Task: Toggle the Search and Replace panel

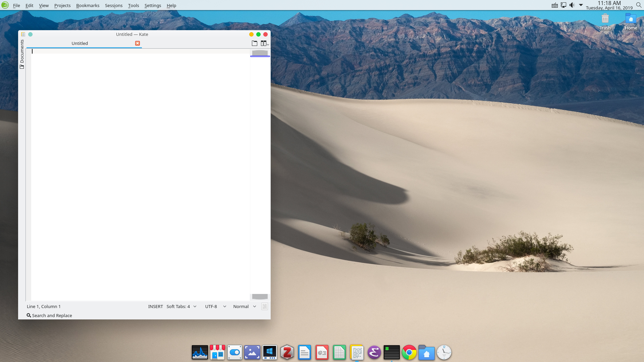Action: pos(49,315)
